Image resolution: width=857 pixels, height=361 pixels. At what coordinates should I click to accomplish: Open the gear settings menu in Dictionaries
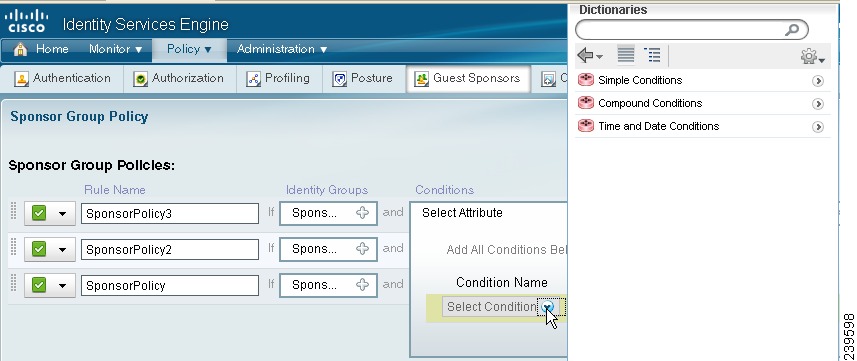click(x=812, y=56)
